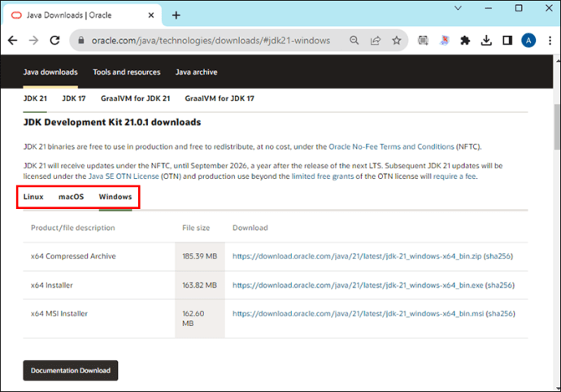The width and height of the screenshot is (561, 392).
Task: Click 'x64 Installer' description text
Action: click(52, 285)
